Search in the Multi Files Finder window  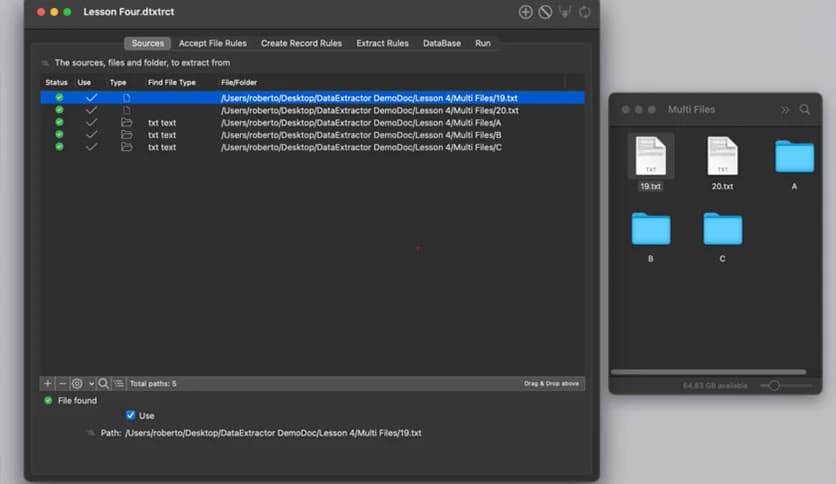[x=804, y=109]
